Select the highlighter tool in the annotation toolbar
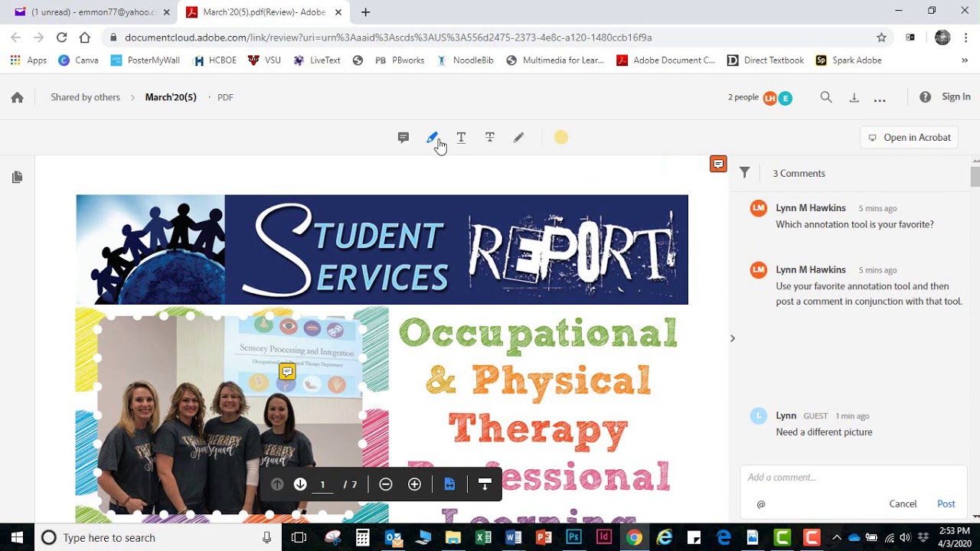Viewport: 980px width, 551px height. tap(432, 138)
